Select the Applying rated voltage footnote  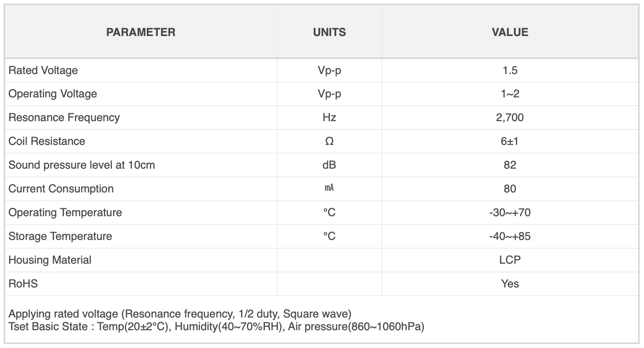tap(180, 314)
